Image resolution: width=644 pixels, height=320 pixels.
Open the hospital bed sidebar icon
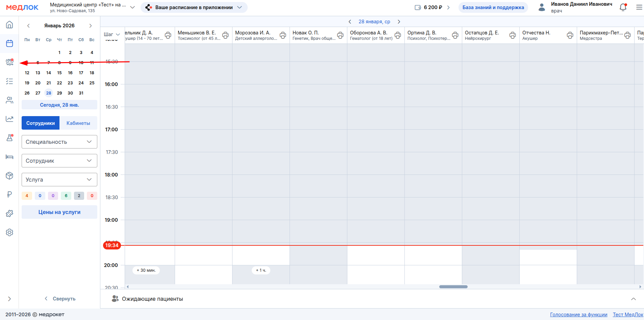[x=9, y=157]
